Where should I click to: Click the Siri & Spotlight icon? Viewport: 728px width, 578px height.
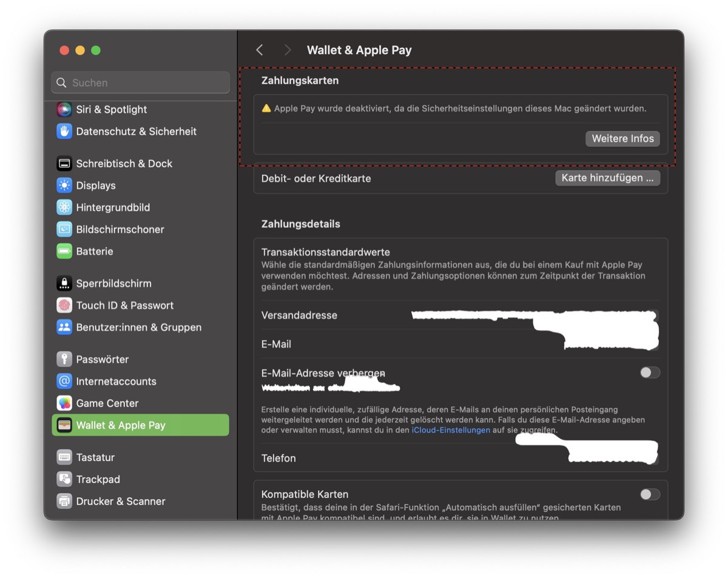(x=64, y=109)
